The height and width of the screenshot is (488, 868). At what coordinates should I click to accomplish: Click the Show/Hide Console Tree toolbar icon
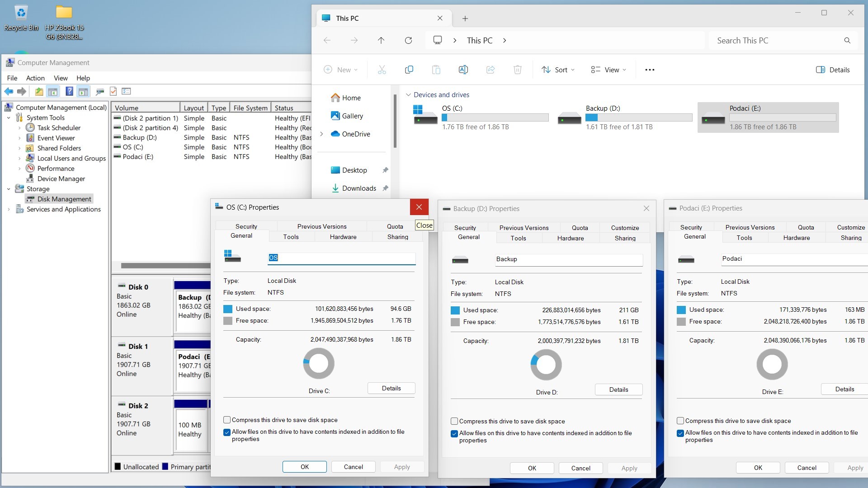coord(53,92)
